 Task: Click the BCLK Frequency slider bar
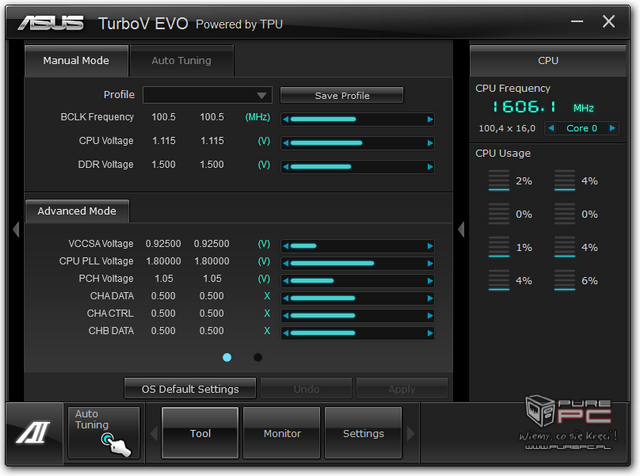coord(358,119)
